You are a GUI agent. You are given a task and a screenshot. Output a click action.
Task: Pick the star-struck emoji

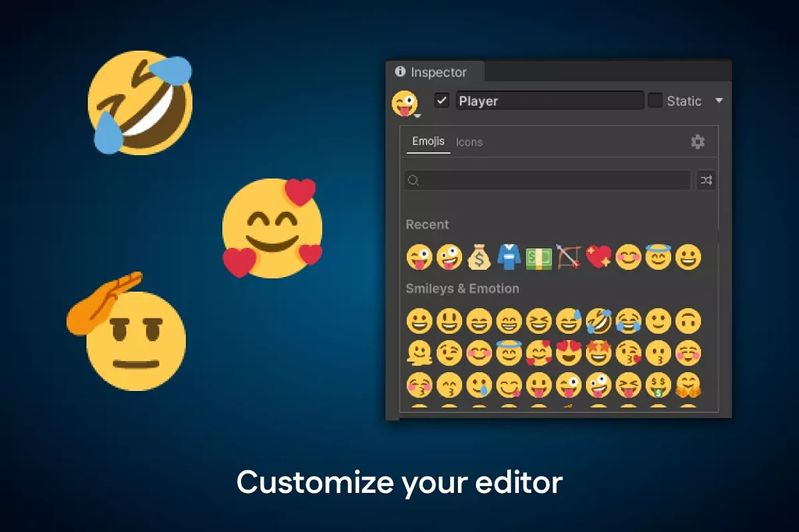click(x=598, y=353)
